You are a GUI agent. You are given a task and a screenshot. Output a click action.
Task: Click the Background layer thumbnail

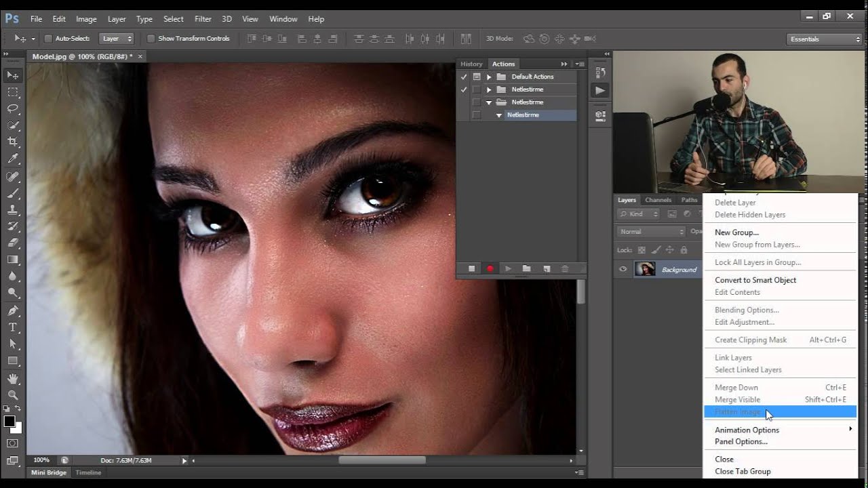tap(645, 270)
